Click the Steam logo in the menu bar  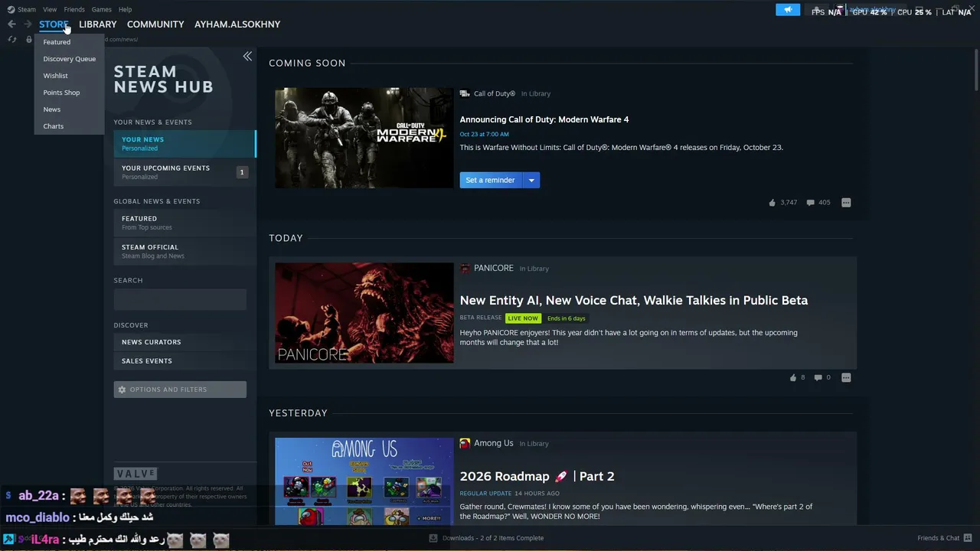click(x=11, y=9)
